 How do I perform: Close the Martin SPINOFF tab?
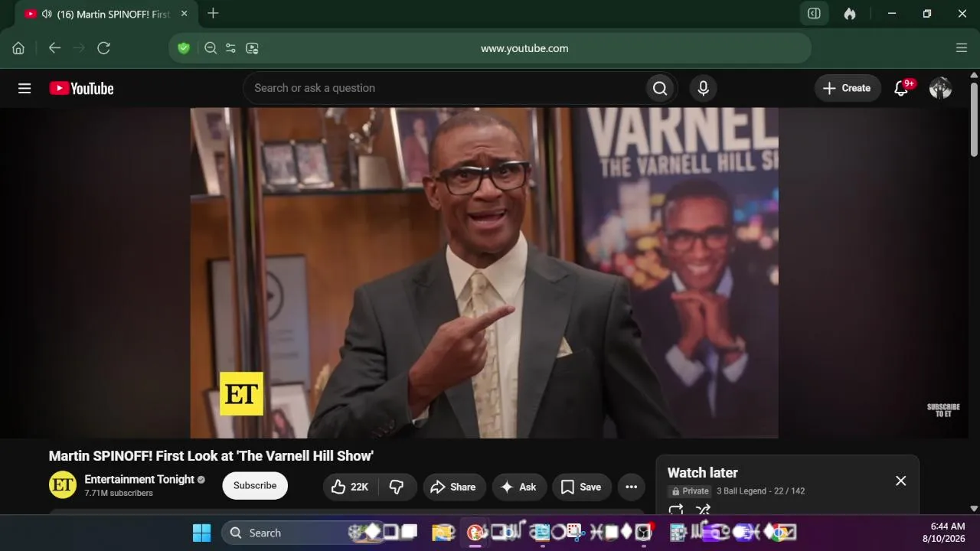click(x=184, y=14)
